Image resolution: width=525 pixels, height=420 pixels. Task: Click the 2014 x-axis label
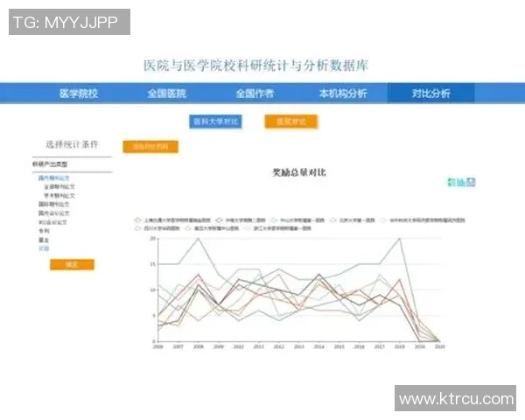tap(318, 346)
